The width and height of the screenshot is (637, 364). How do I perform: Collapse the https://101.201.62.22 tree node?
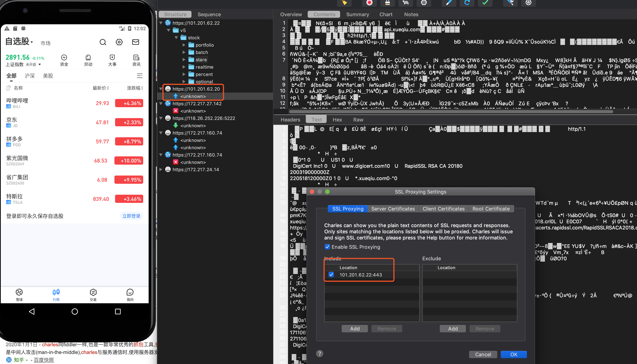[161, 23]
